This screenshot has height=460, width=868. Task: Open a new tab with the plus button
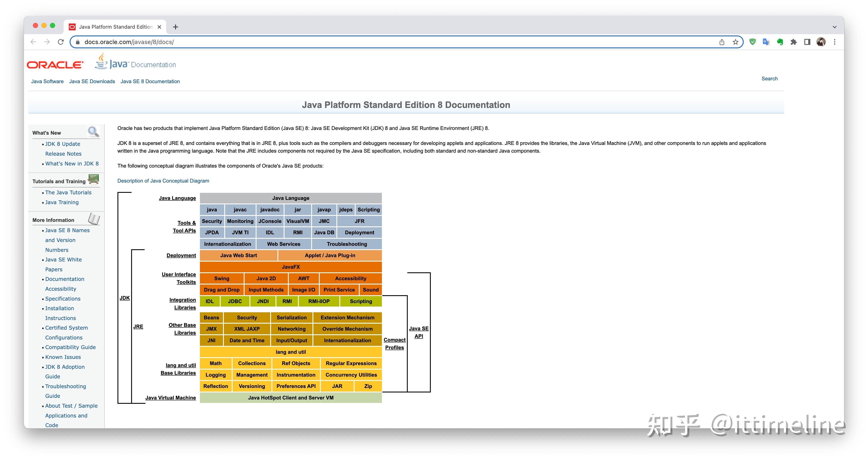175,27
